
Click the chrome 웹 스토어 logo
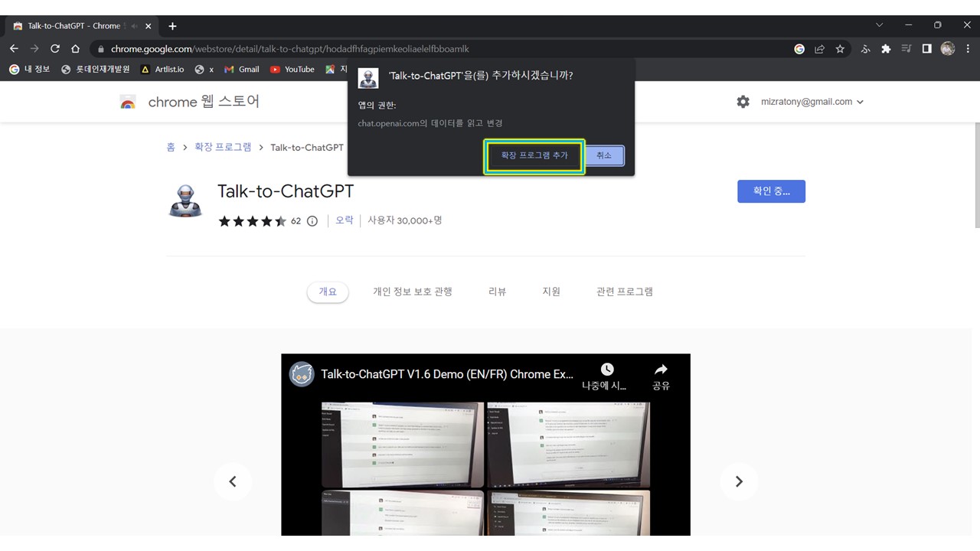coord(190,102)
